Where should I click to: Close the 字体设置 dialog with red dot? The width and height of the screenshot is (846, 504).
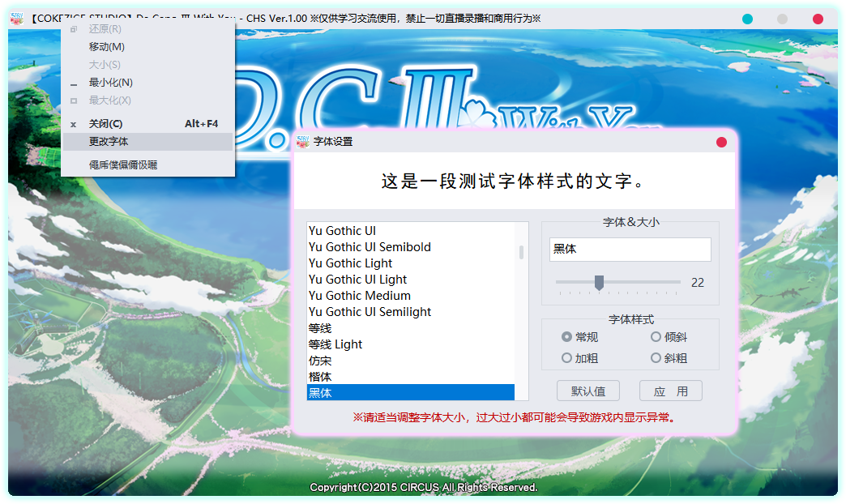[721, 142]
